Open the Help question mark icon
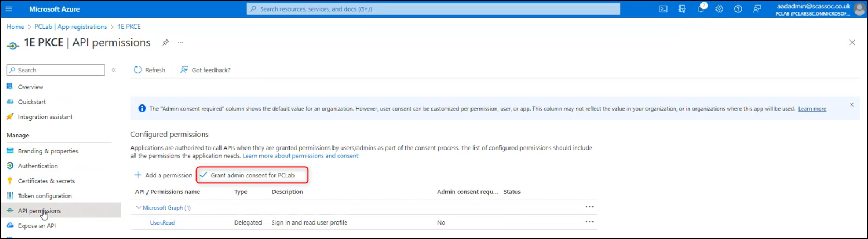 tap(738, 9)
